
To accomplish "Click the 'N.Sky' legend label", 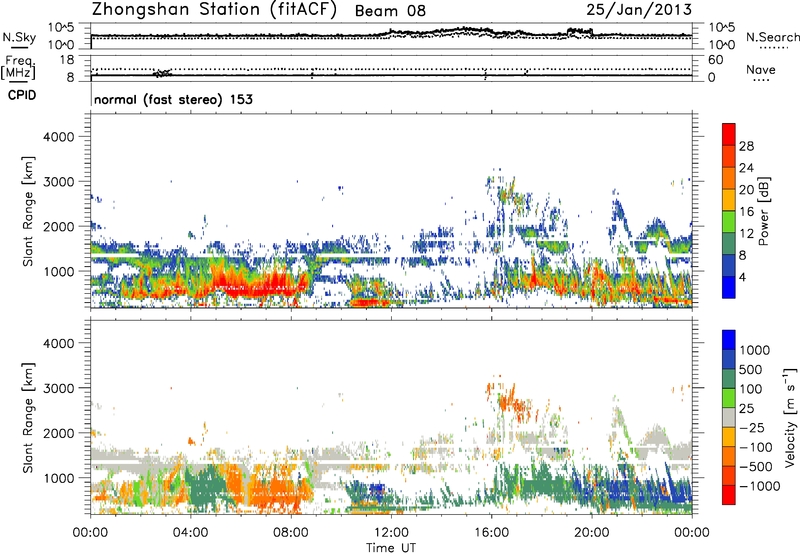I will [x=19, y=37].
